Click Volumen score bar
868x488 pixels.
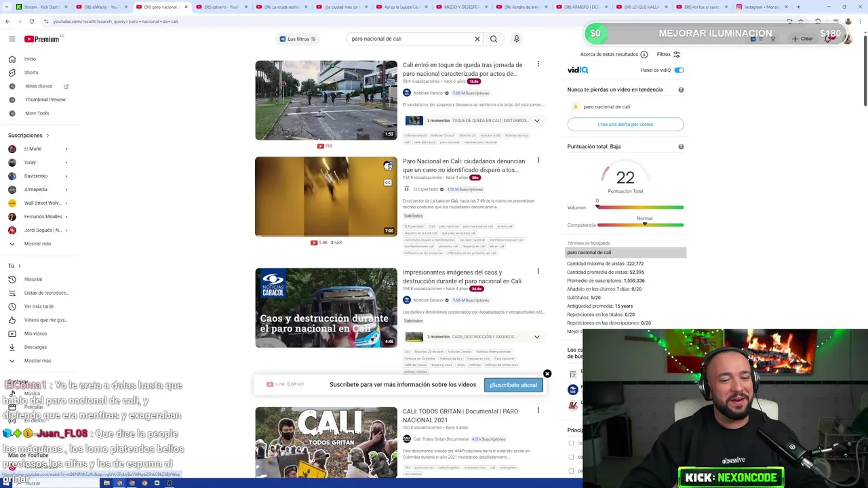point(640,207)
